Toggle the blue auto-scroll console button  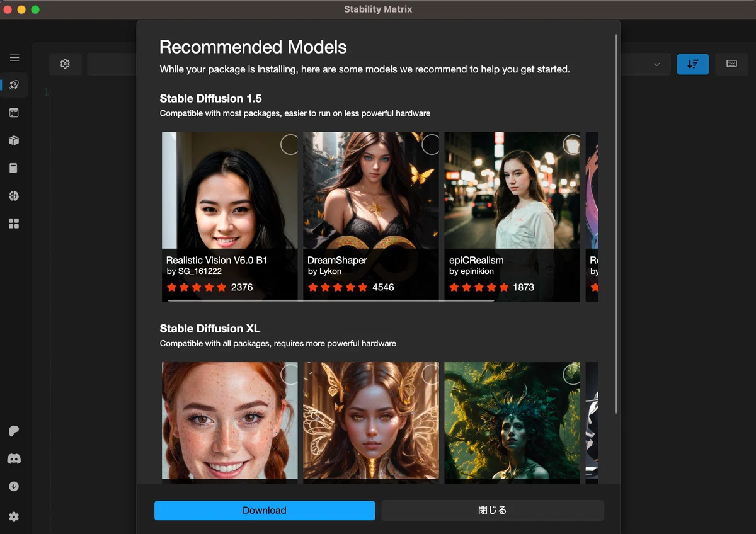coord(693,64)
